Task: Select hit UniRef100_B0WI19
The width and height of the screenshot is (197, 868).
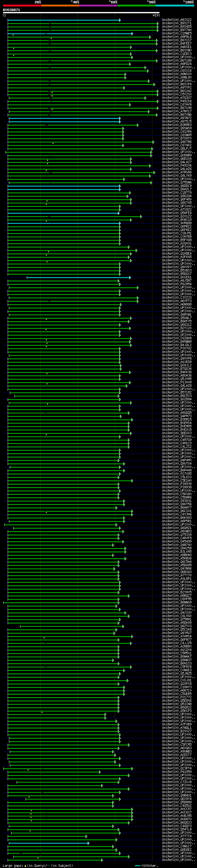Action: pos(177,220)
